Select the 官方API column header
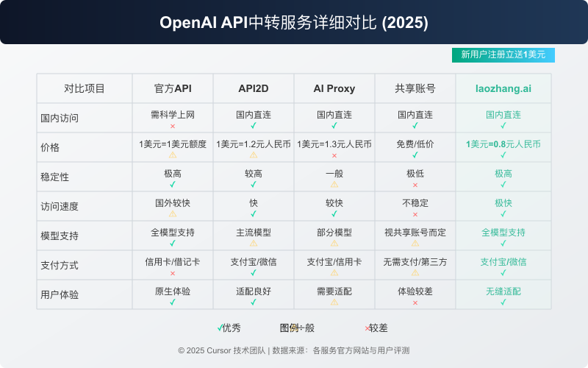This screenshot has width=588, height=368. click(173, 88)
